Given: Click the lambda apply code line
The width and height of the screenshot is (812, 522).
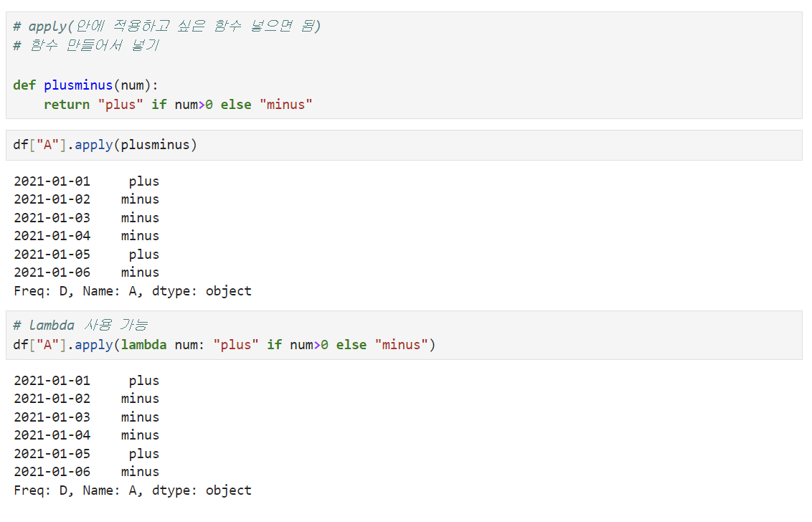Looking at the screenshot, I should coord(225,345).
